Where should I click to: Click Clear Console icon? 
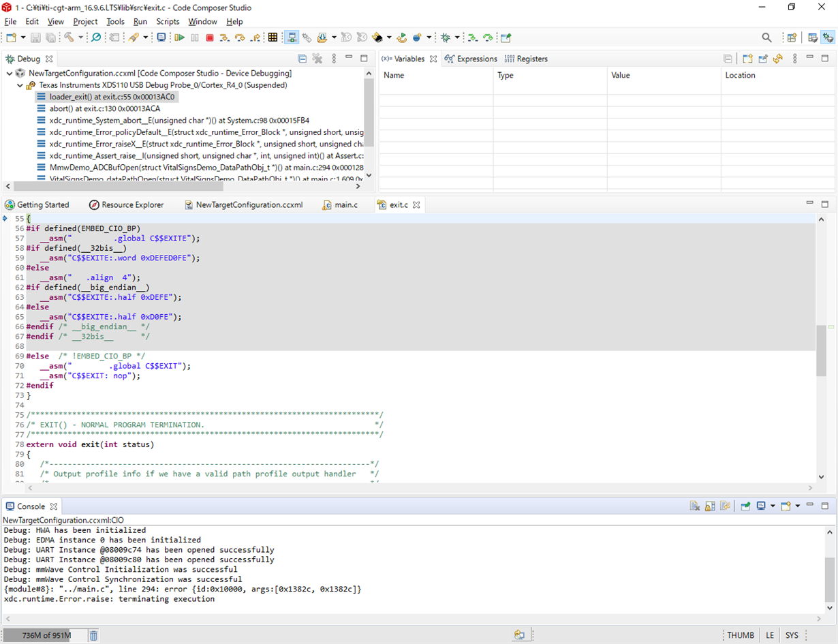[x=695, y=506]
